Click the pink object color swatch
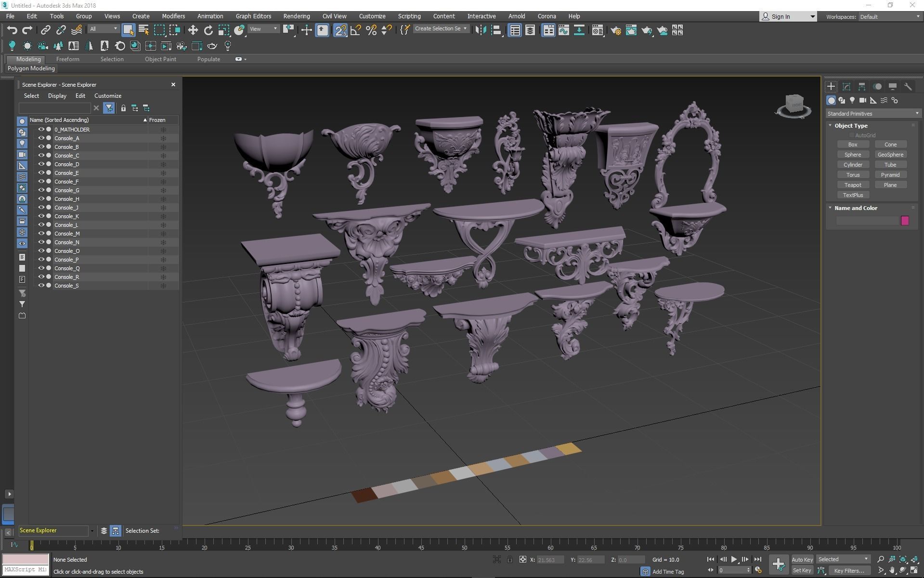Viewport: 924px width, 578px height. (x=905, y=221)
